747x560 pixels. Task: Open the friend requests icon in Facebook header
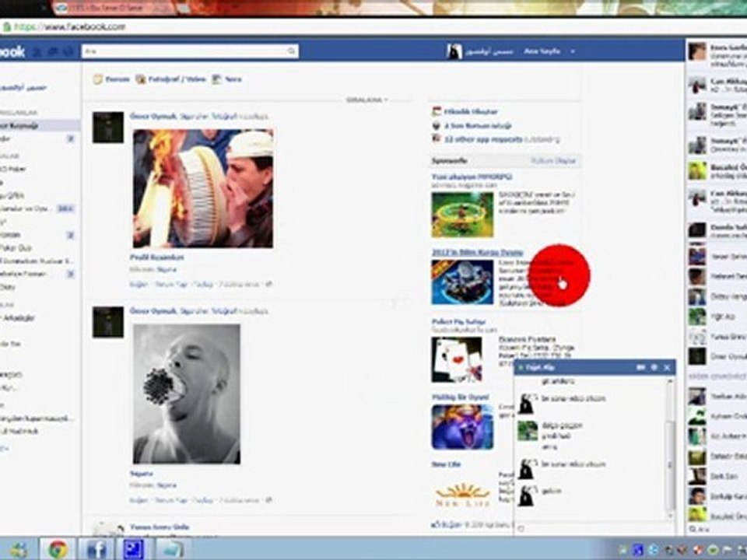37,51
